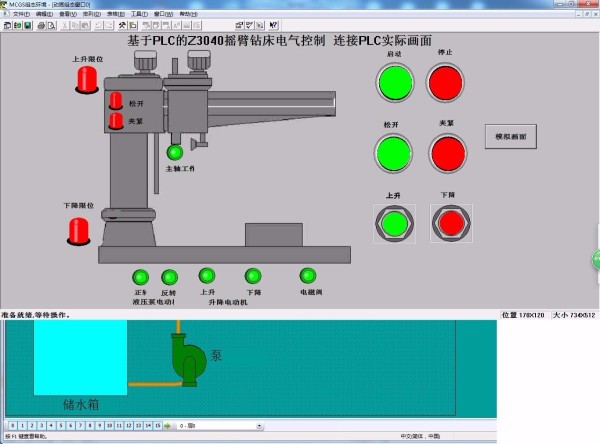Select the 上升 lift motor green lamp
600x444 pixels.
point(207,276)
